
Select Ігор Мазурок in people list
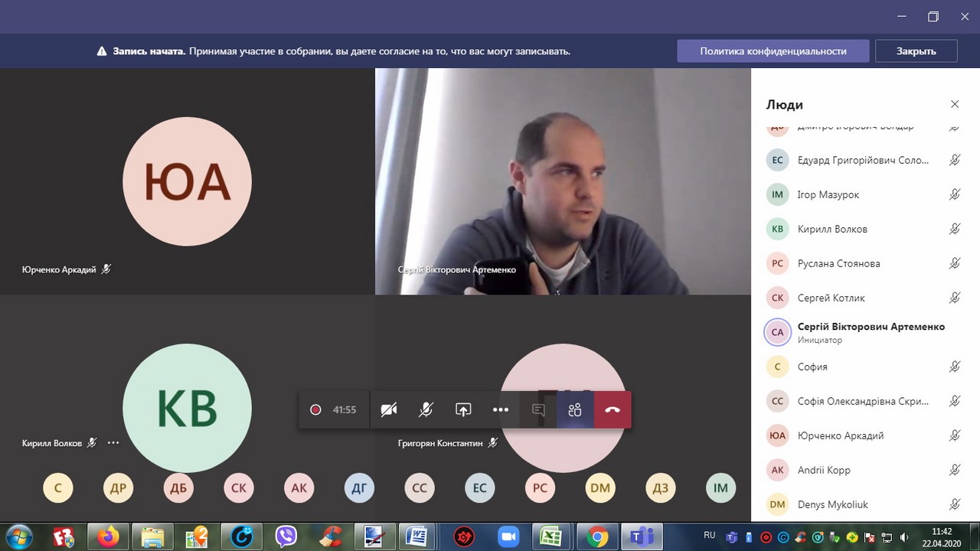(865, 194)
